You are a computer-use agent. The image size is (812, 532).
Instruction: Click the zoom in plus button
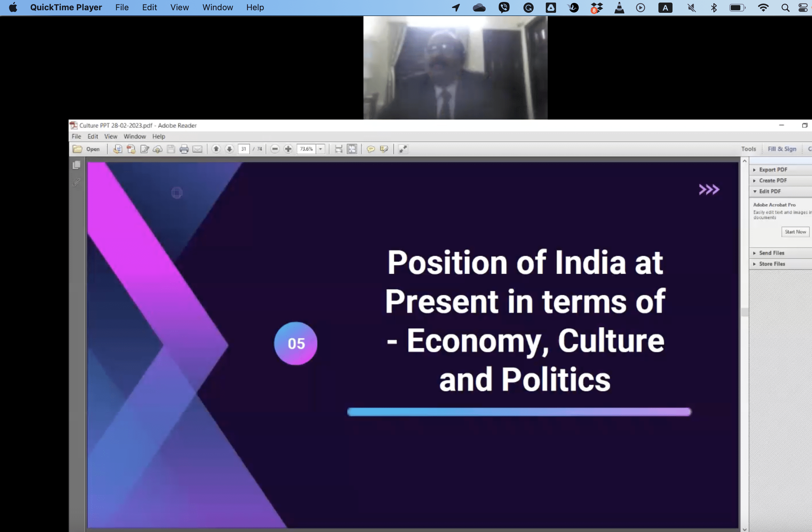[x=288, y=149]
